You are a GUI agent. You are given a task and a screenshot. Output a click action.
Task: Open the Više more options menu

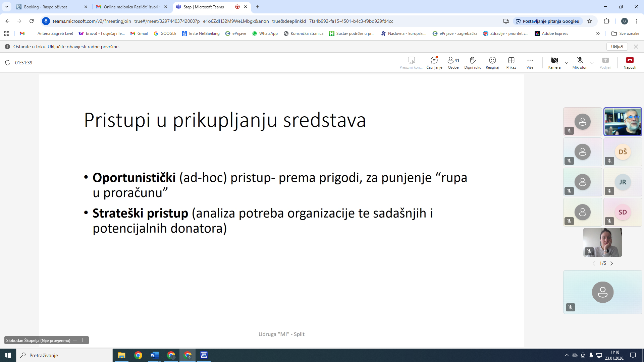tap(530, 62)
